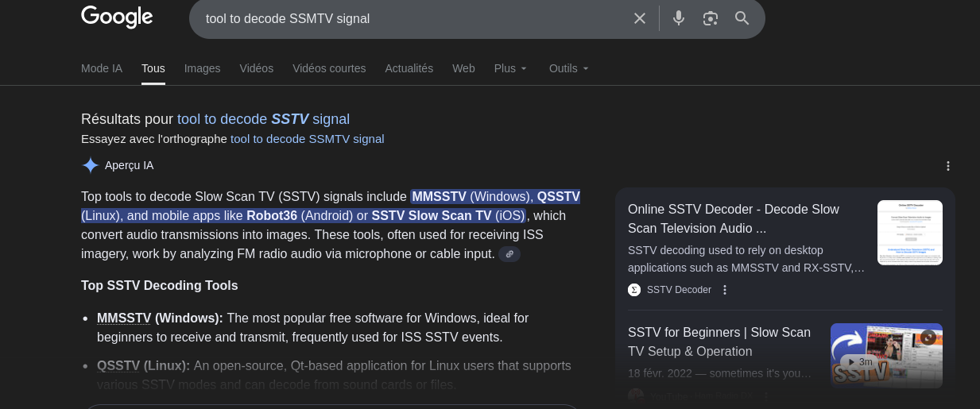The image size is (980, 409).
Task: Open AI overview three-dot options menu
Action: [947, 166]
